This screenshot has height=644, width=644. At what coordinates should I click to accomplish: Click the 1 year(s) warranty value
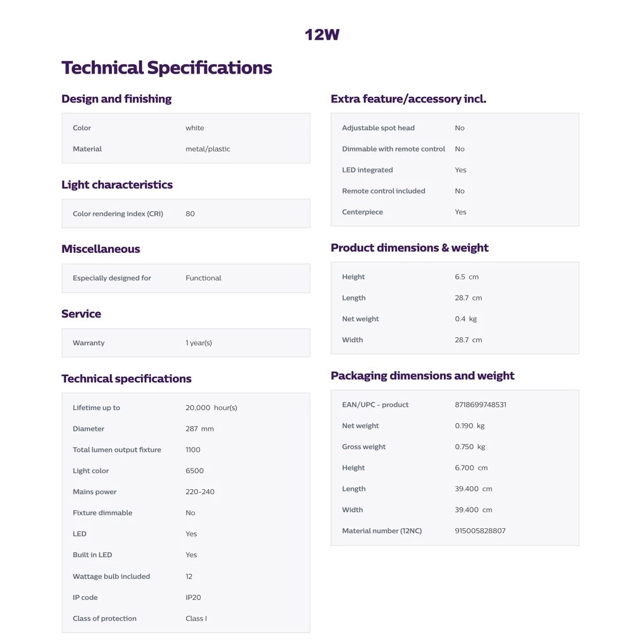tap(199, 343)
